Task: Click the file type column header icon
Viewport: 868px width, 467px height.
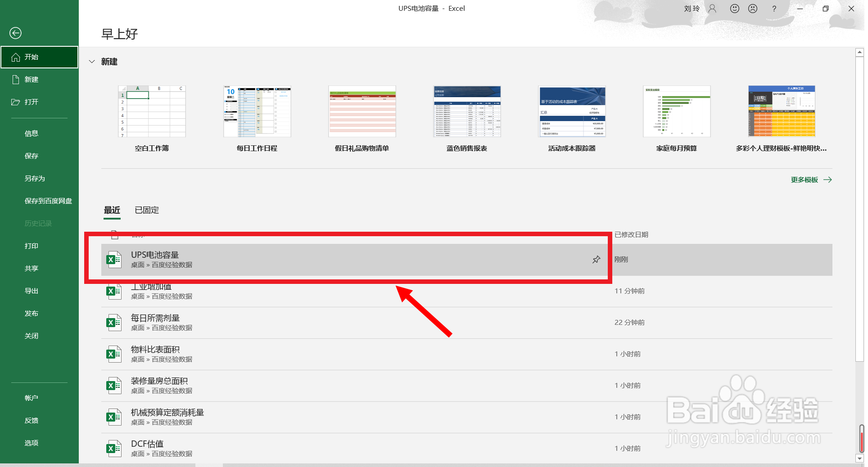Action: click(115, 234)
